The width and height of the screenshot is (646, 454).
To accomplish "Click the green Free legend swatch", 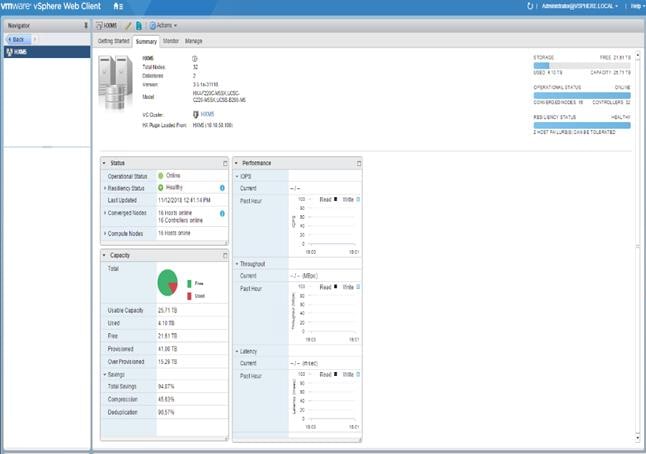I will (189, 283).
